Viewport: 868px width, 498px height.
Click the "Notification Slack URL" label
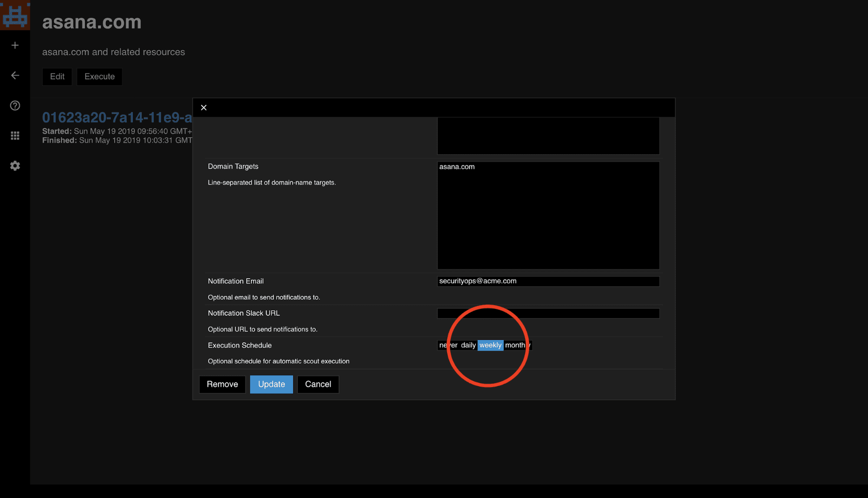[244, 313]
